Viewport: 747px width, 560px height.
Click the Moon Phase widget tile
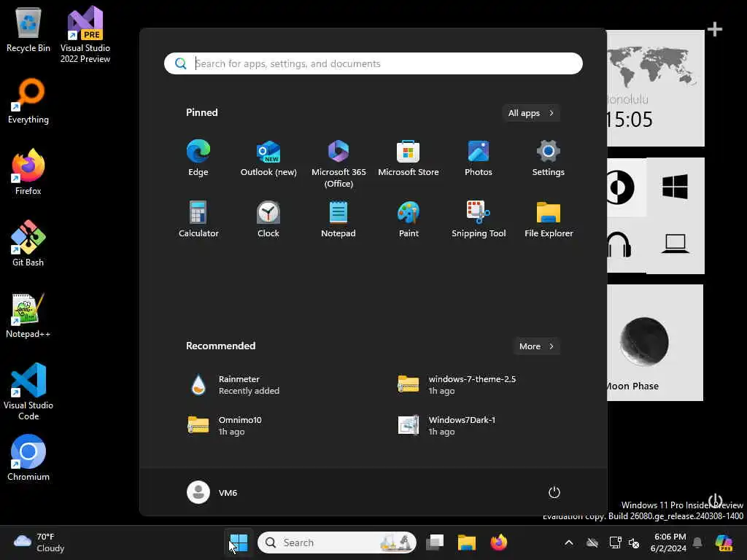coord(655,343)
